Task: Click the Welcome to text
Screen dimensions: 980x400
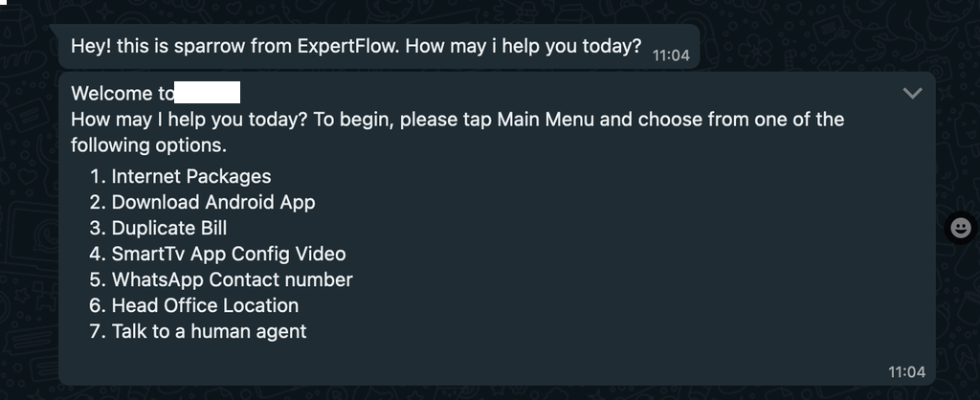Action: (122, 94)
